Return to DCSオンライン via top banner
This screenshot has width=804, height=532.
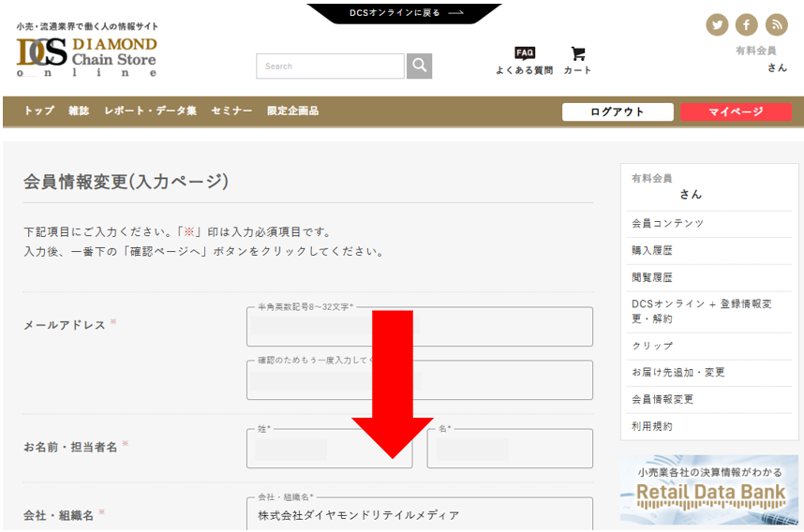point(405,13)
